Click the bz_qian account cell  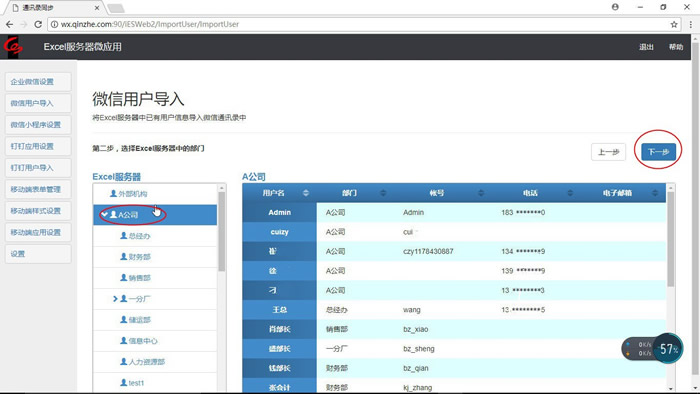coord(416,368)
